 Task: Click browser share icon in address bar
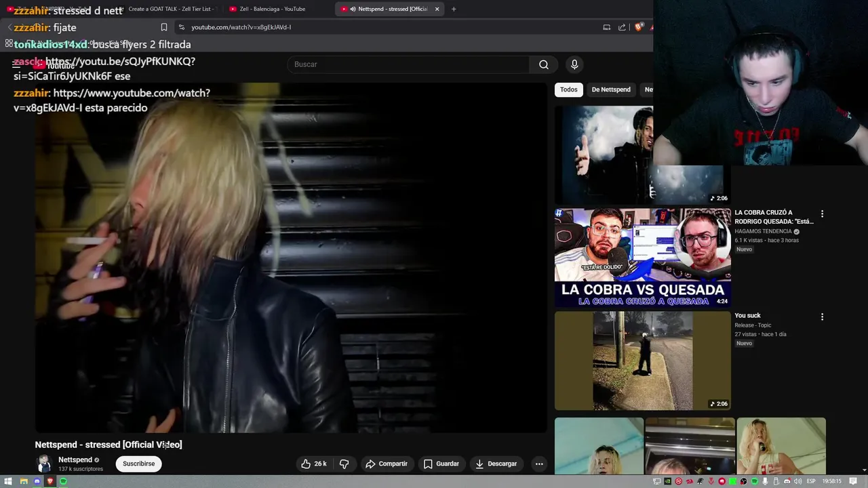coord(622,27)
